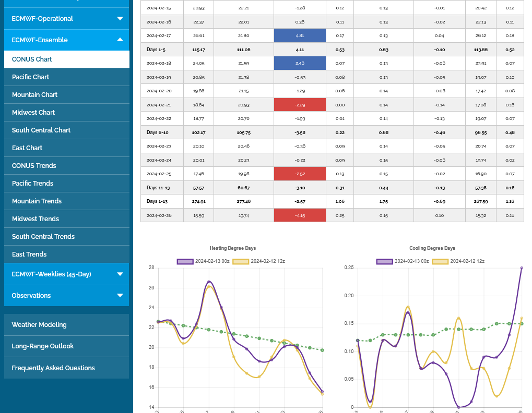
Task: Open Weather Modeling page
Action: click(39, 325)
